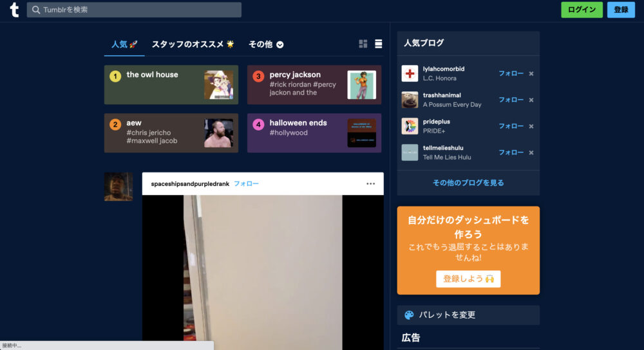Click the 登録しよう signup button

[468, 279]
